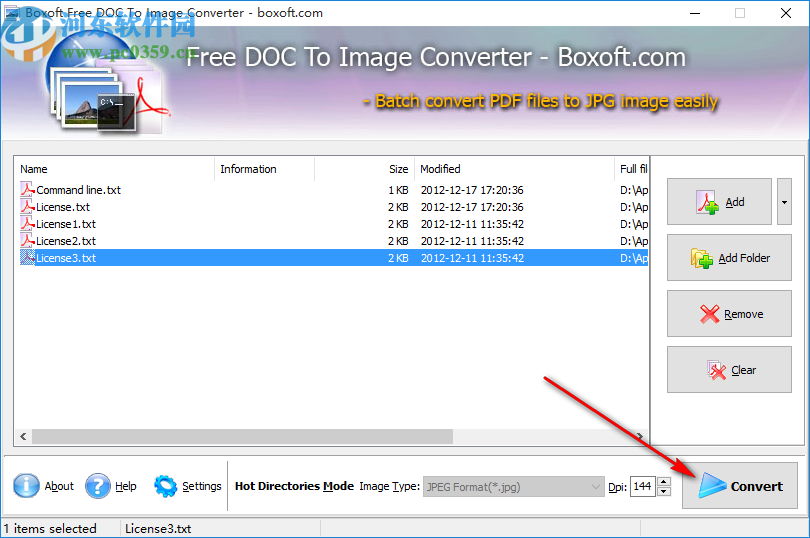This screenshot has height=538, width=810.
Task: Increase Dpi with up arrow
Action: [x=664, y=482]
